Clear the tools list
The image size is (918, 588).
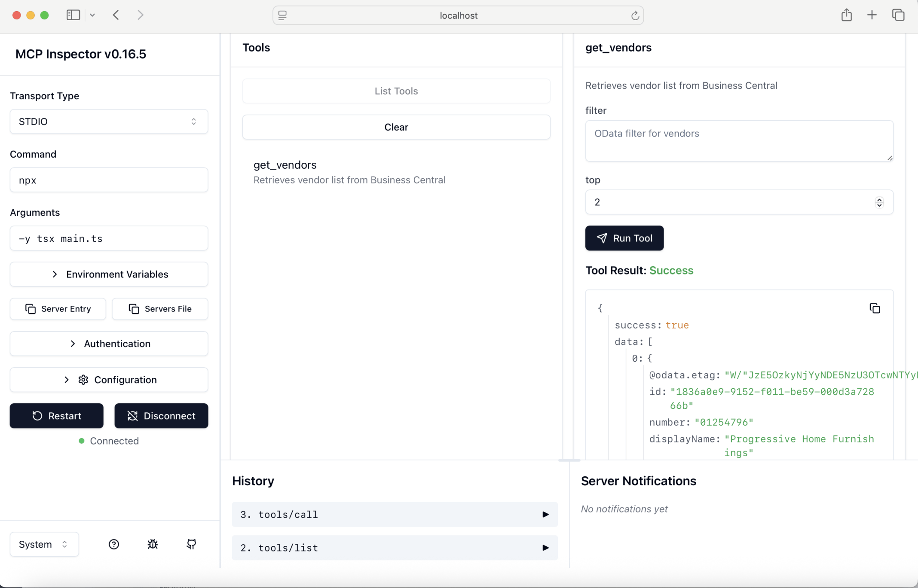pos(396,127)
